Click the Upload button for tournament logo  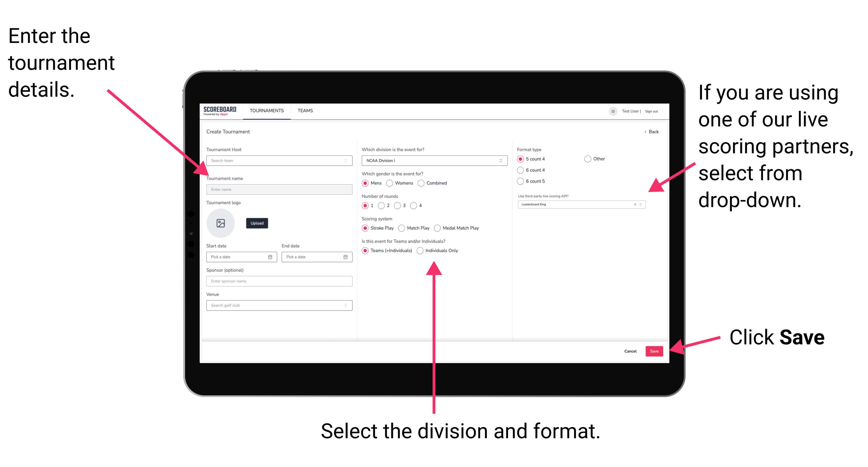(257, 223)
